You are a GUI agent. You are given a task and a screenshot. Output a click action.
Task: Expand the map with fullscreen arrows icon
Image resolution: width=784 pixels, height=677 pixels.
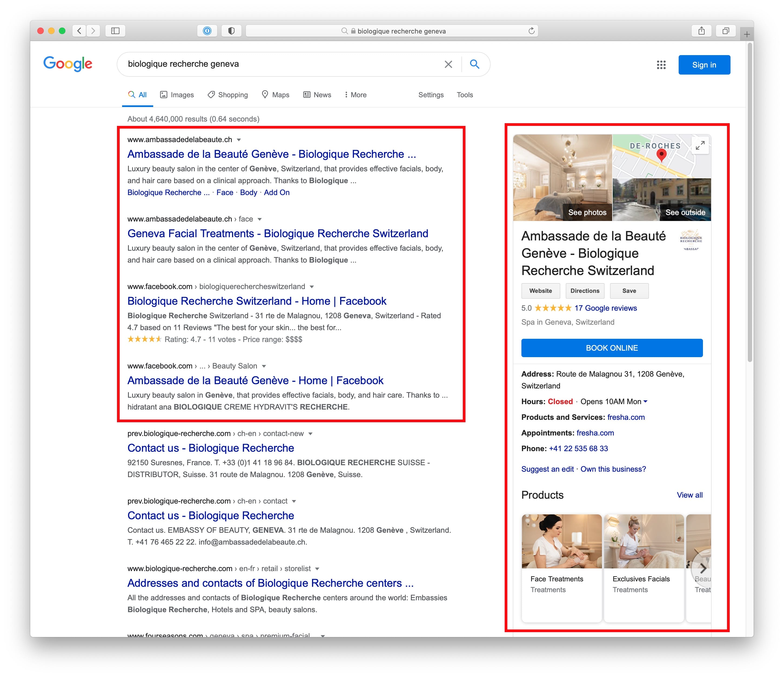[700, 145]
